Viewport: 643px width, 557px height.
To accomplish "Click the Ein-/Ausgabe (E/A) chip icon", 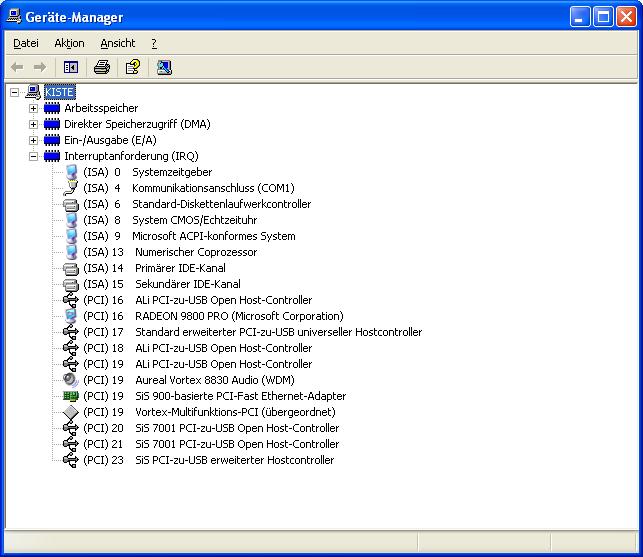I will (52, 140).
